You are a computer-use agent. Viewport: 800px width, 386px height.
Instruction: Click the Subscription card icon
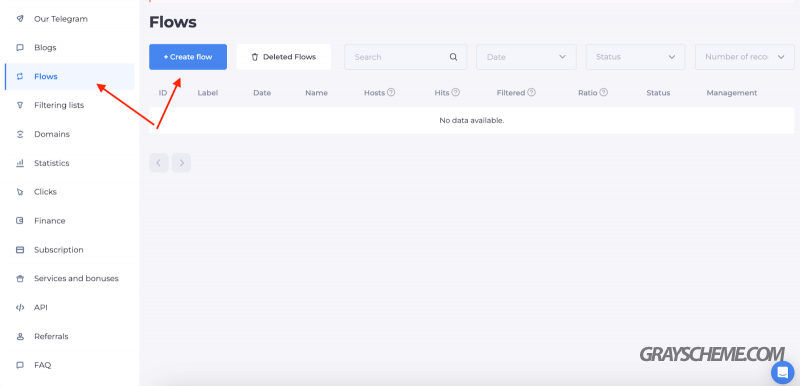coord(20,250)
